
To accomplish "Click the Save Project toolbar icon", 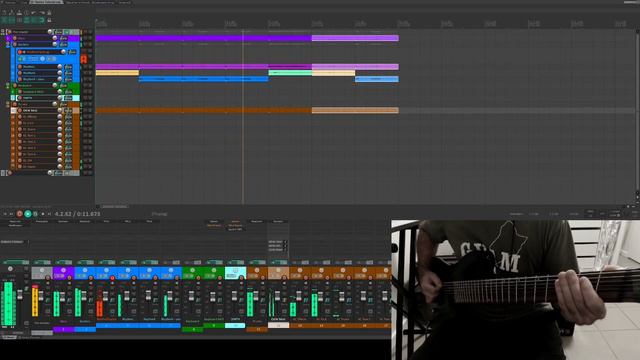I will 19,13.
